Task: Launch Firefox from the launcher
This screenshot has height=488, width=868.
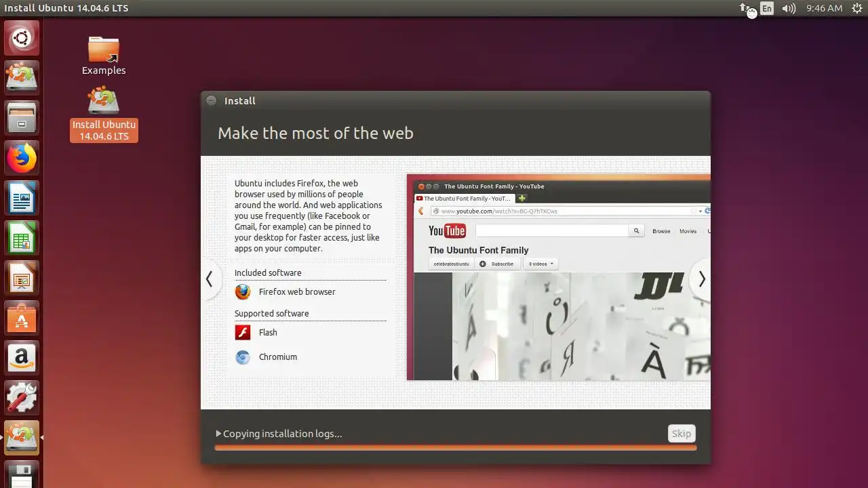Action: point(22,158)
